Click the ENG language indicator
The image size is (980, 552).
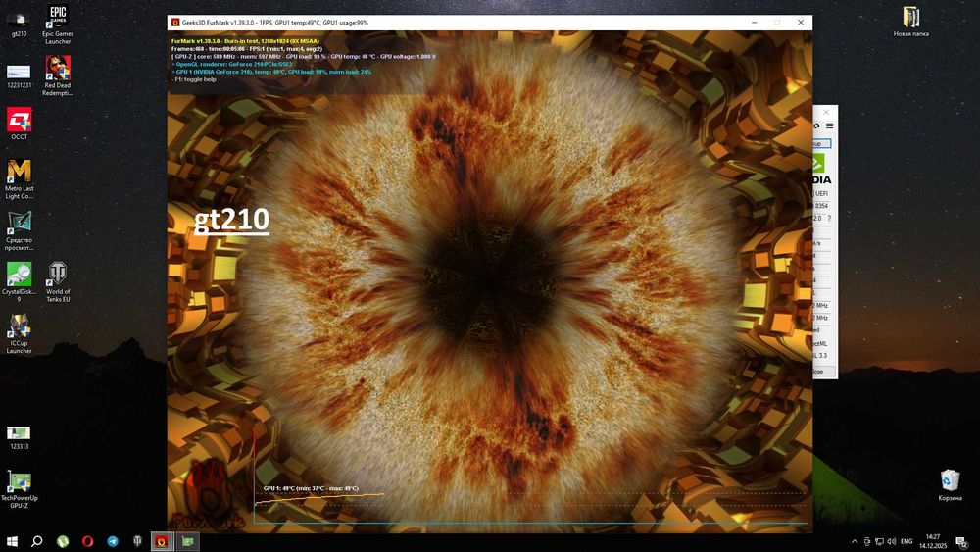pyautogui.click(x=906, y=541)
